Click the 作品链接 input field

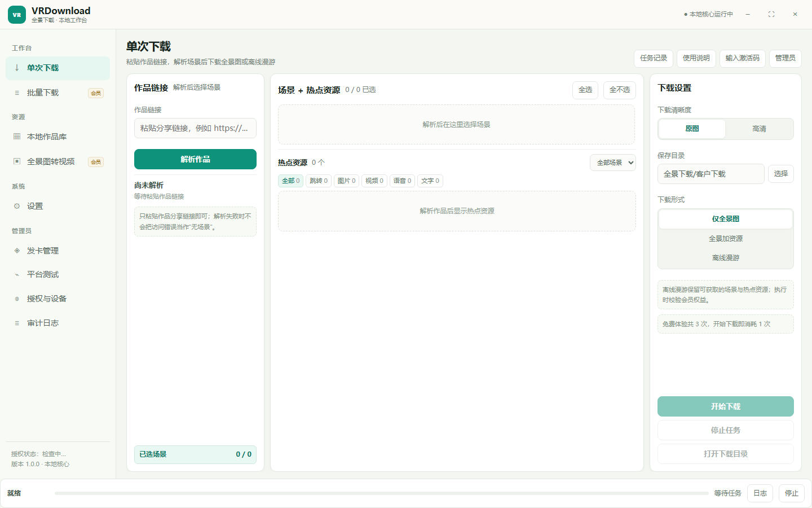195,128
